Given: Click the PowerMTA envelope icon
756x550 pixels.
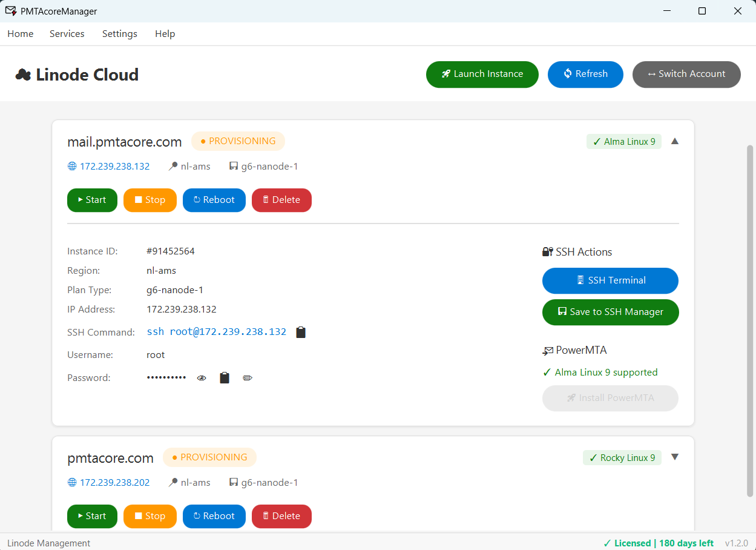Looking at the screenshot, I should (x=547, y=350).
